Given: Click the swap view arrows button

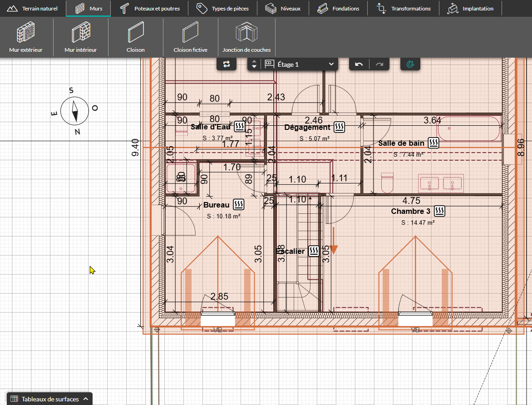Looking at the screenshot, I should 227,64.
